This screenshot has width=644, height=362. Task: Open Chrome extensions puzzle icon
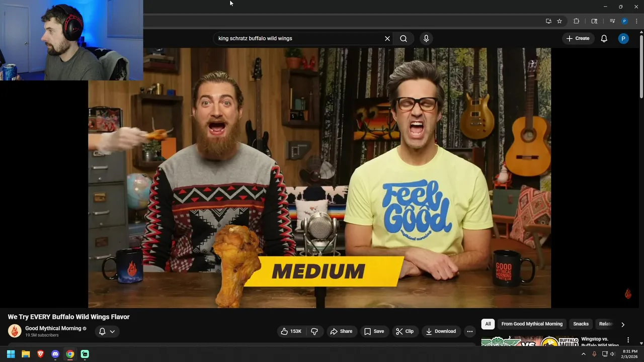pos(577,21)
